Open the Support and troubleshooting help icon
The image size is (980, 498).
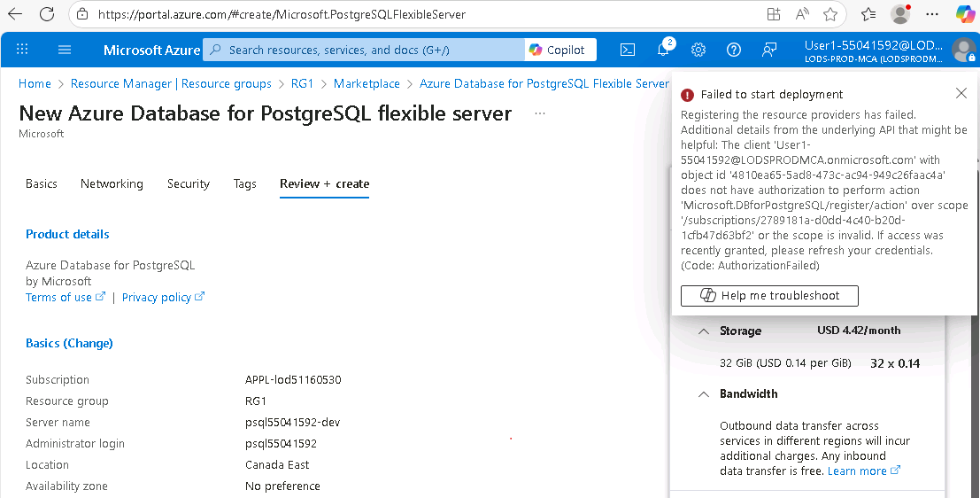coord(734,50)
